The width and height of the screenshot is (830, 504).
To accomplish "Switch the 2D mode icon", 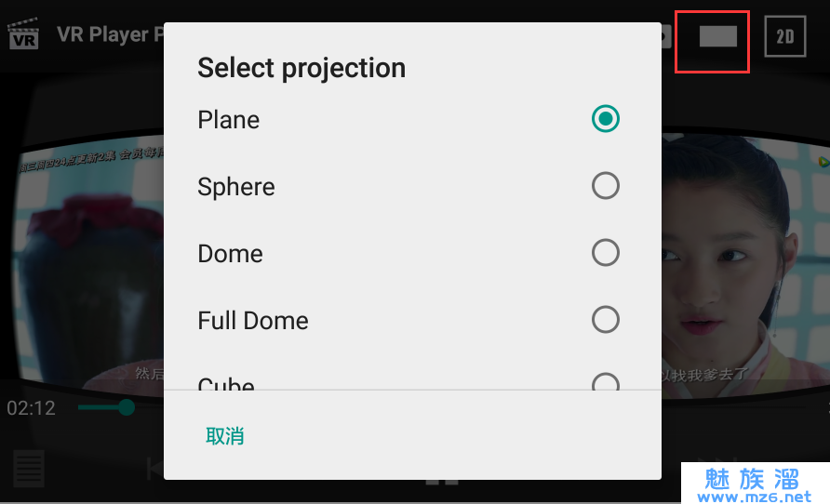I will [x=785, y=36].
